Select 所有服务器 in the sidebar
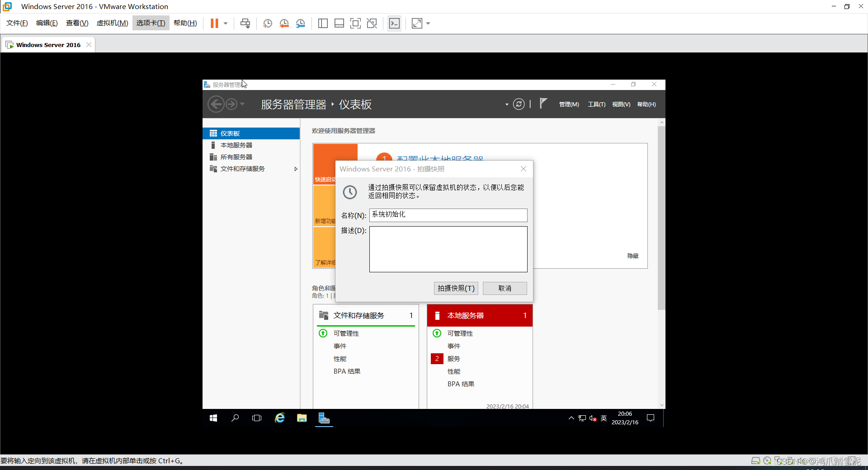This screenshot has width=868, height=470. tap(251, 157)
